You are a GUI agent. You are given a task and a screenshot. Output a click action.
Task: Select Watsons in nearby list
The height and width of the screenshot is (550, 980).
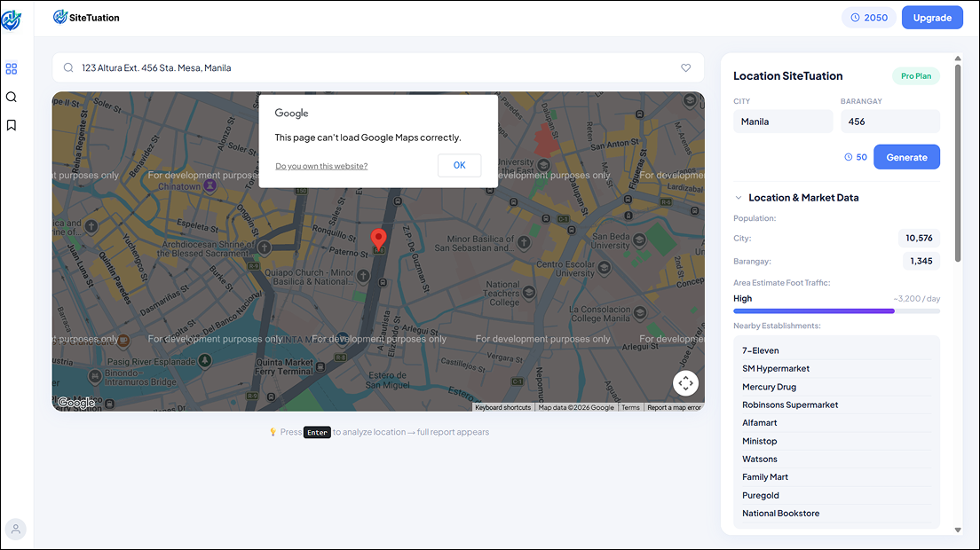[x=836, y=460]
